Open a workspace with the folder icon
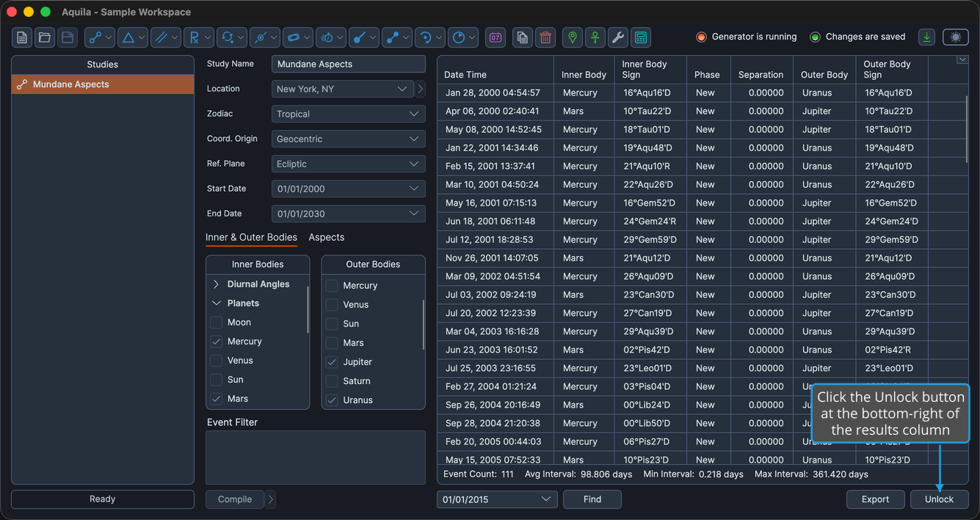 coord(45,37)
